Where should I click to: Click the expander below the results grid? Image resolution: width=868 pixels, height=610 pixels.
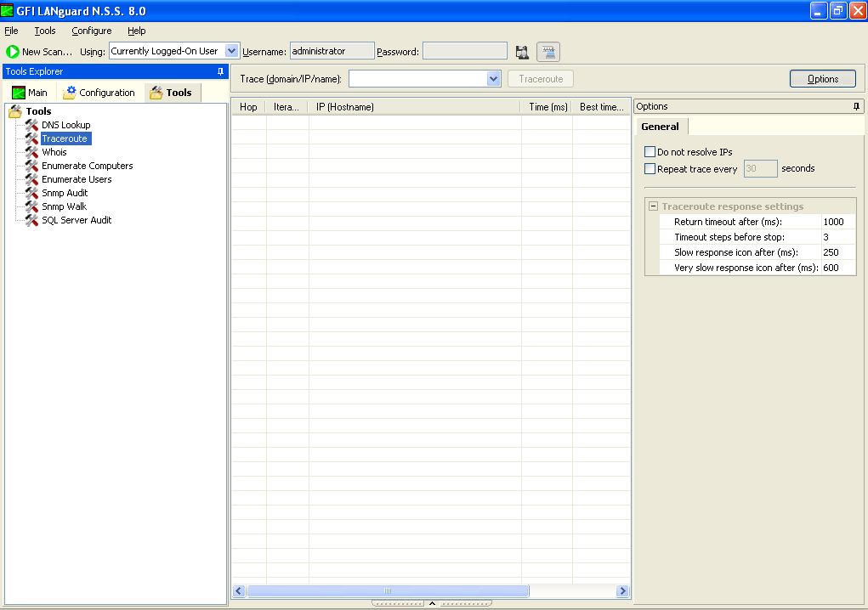click(x=432, y=603)
